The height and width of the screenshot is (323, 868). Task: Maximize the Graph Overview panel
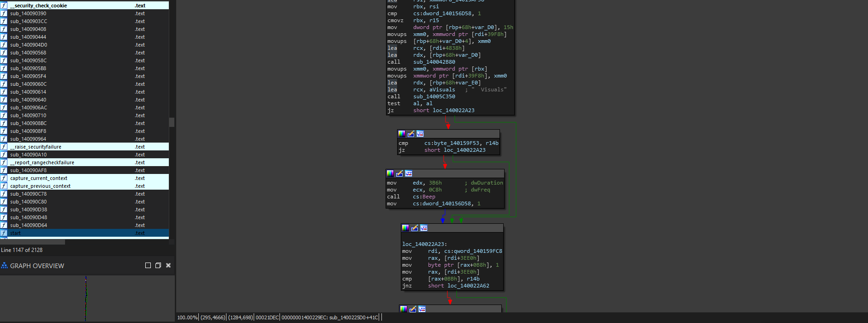(148, 265)
